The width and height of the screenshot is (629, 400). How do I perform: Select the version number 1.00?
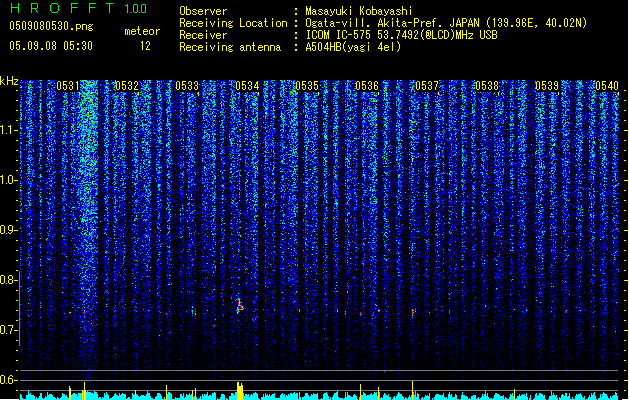click(x=135, y=8)
